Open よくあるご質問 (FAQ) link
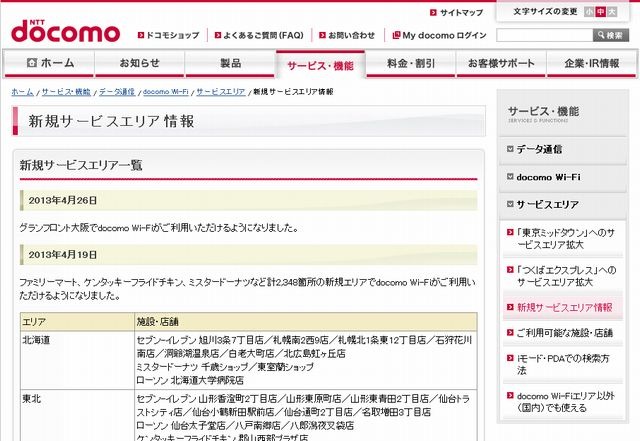 click(x=263, y=36)
